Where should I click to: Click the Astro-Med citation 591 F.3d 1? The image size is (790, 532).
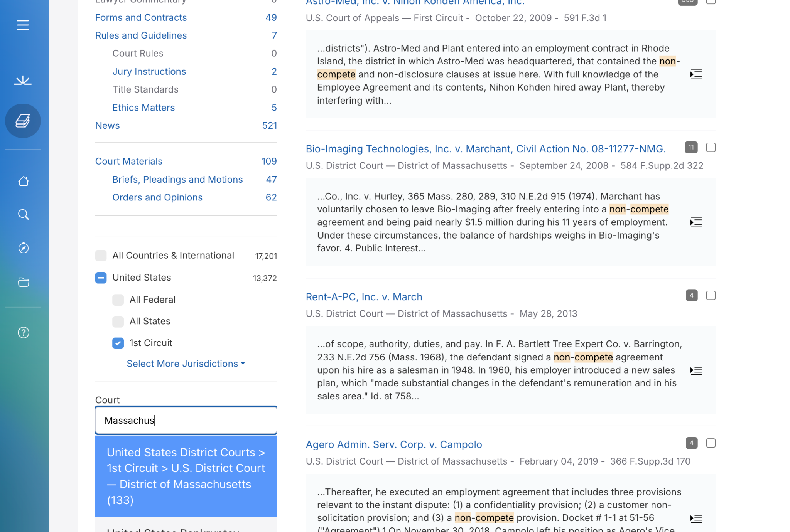point(585,18)
